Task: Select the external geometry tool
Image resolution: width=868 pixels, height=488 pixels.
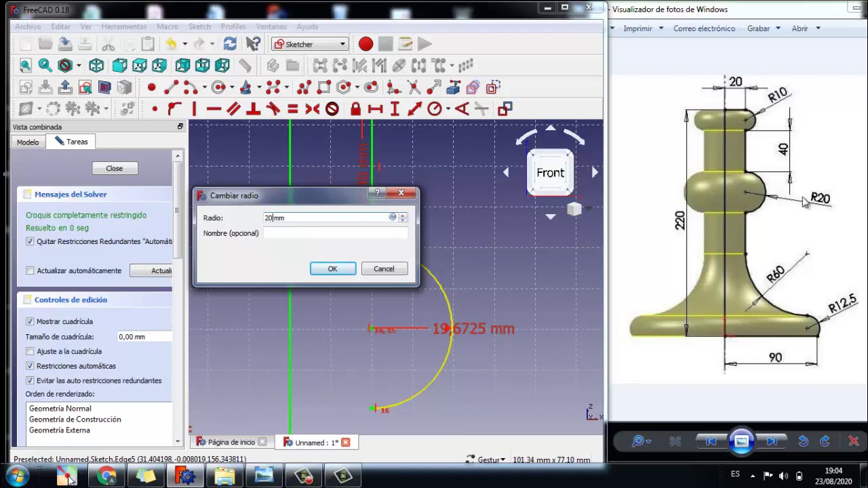Action: coord(454,87)
